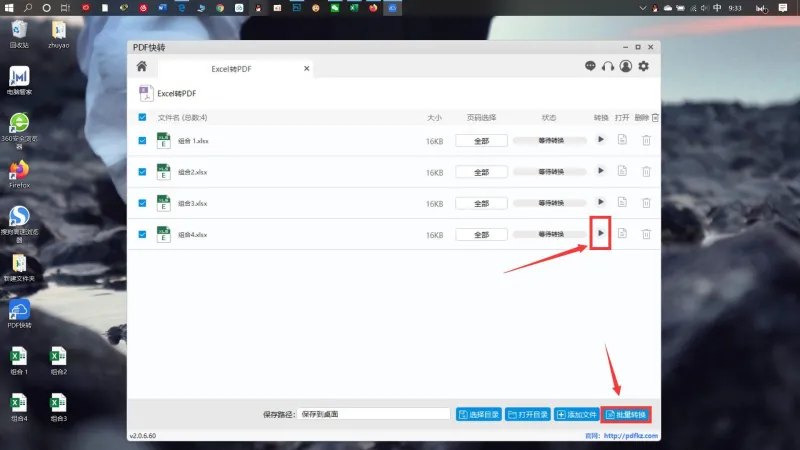
Task: Open converted file for 组合3.xlsx
Action: click(x=622, y=203)
